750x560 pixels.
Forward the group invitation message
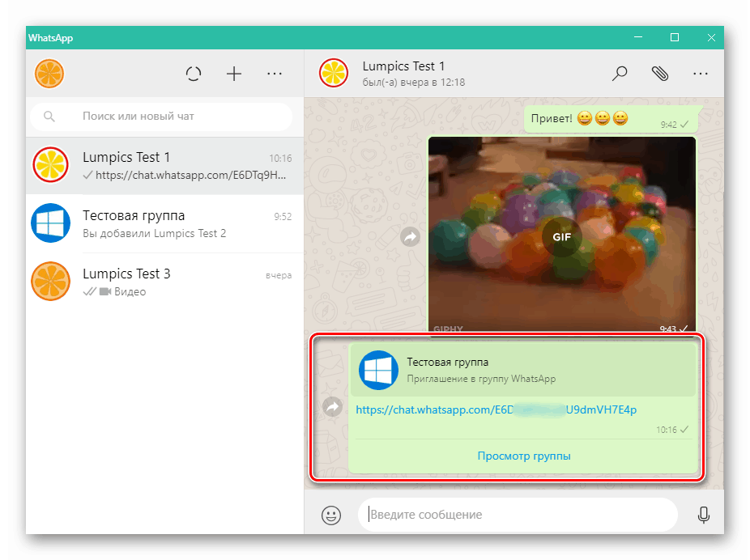tap(332, 407)
